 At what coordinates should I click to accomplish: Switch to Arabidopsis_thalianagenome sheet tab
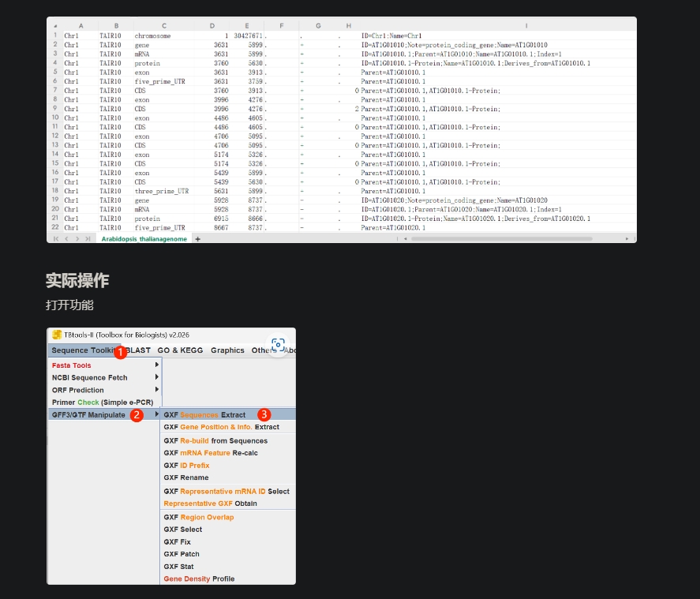point(144,238)
